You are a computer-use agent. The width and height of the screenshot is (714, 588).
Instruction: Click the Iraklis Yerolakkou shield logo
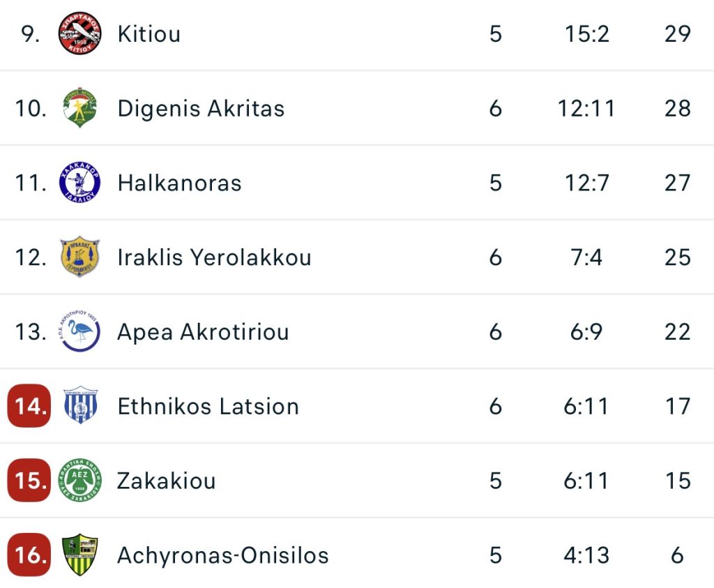79,257
